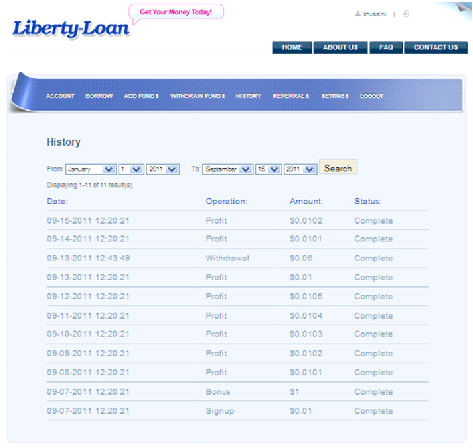Open the REFERRALS section
Screen dimensions: 473x448
tap(291, 96)
